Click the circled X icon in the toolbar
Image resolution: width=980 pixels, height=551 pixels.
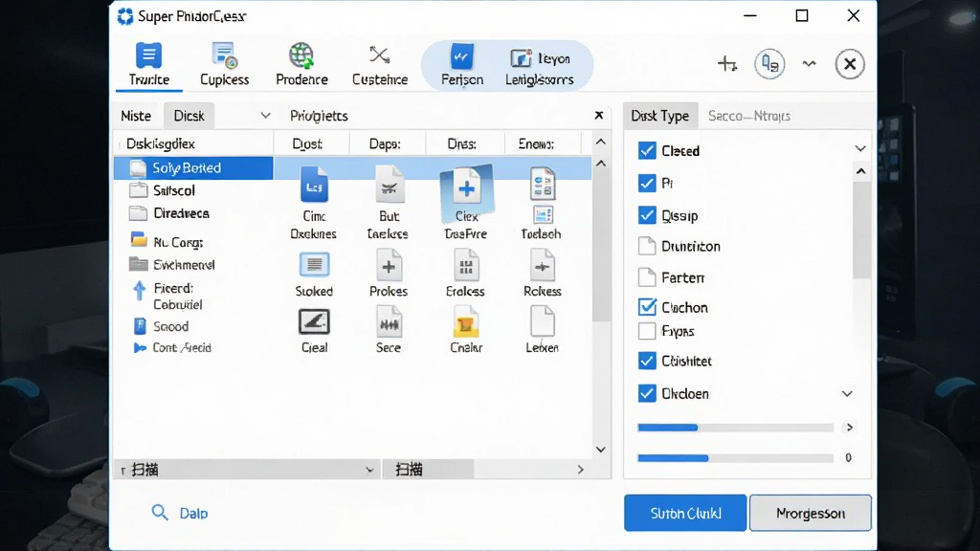click(850, 64)
